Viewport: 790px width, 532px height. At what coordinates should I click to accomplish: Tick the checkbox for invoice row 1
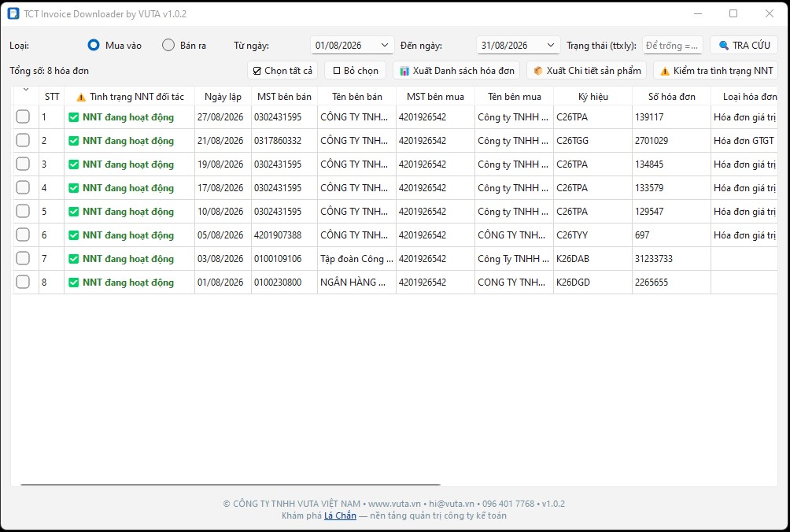(23, 117)
